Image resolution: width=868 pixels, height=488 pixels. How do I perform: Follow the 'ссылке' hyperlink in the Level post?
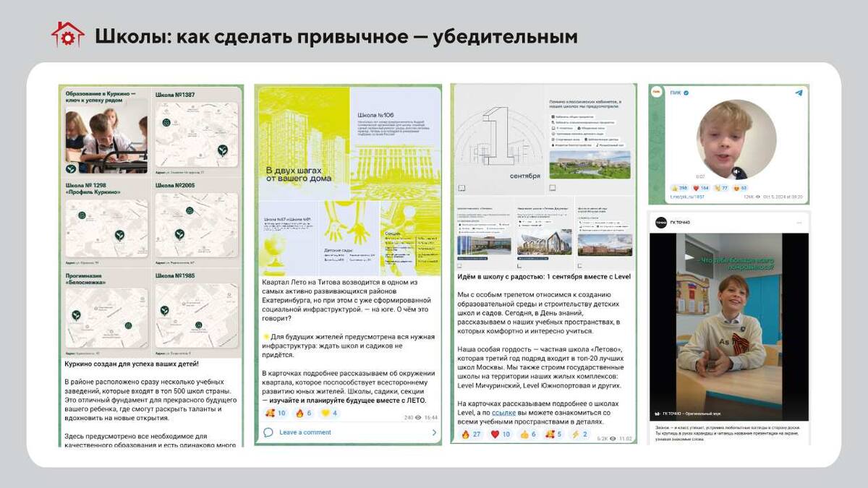point(503,412)
